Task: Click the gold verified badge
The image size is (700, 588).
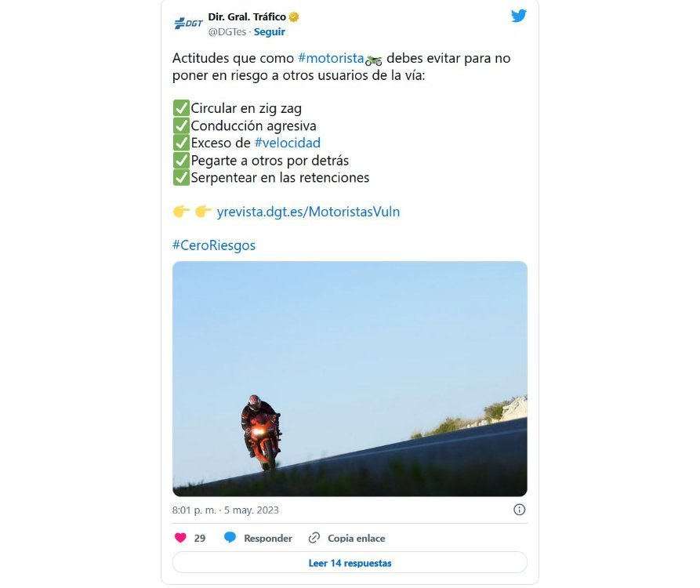Action: click(x=294, y=16)
